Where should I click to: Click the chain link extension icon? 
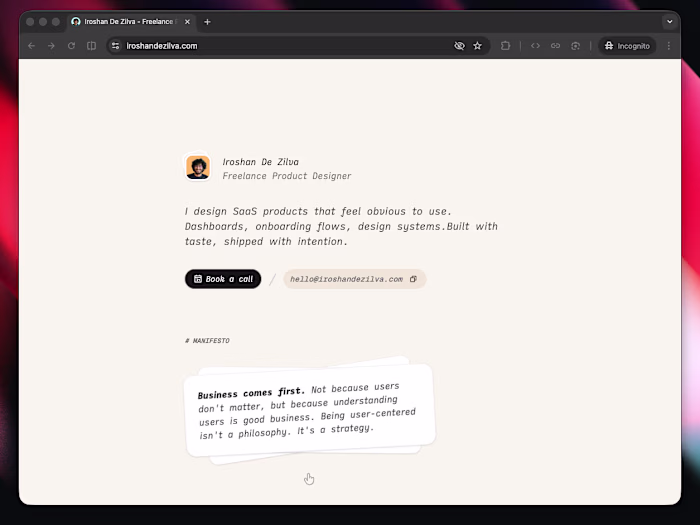coord(555,46)
